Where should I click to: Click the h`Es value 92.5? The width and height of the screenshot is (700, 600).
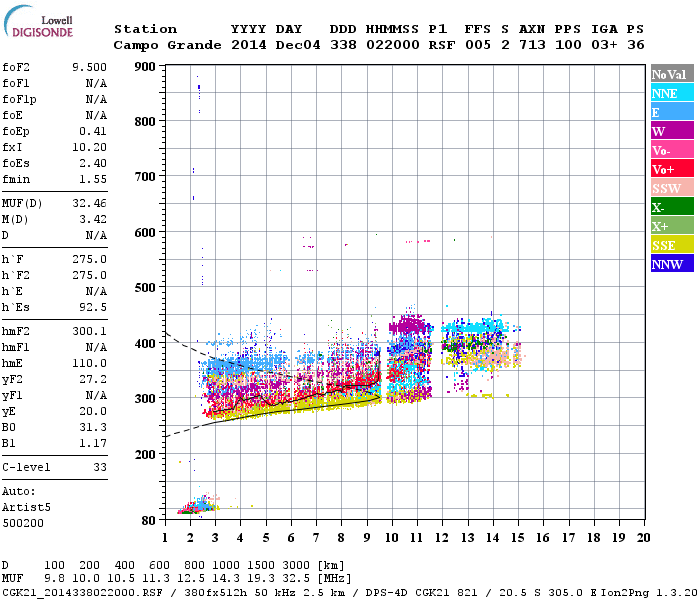93,308
